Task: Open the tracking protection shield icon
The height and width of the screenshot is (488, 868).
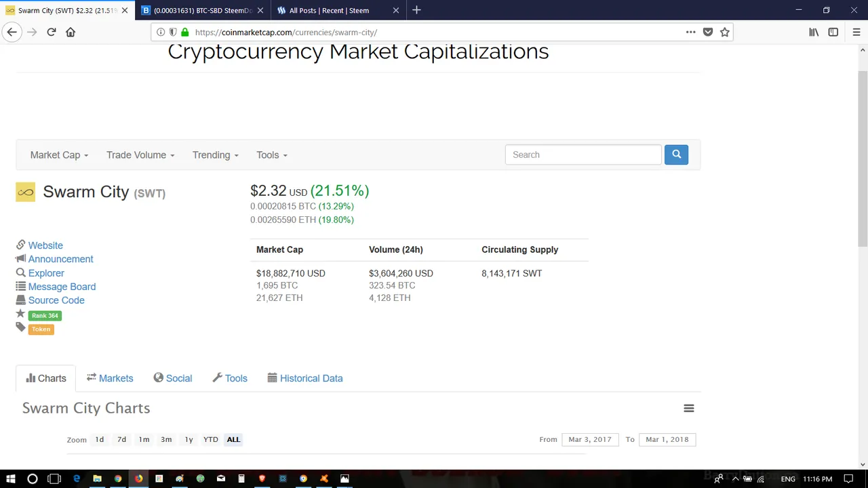Action: tap(173, 32)
